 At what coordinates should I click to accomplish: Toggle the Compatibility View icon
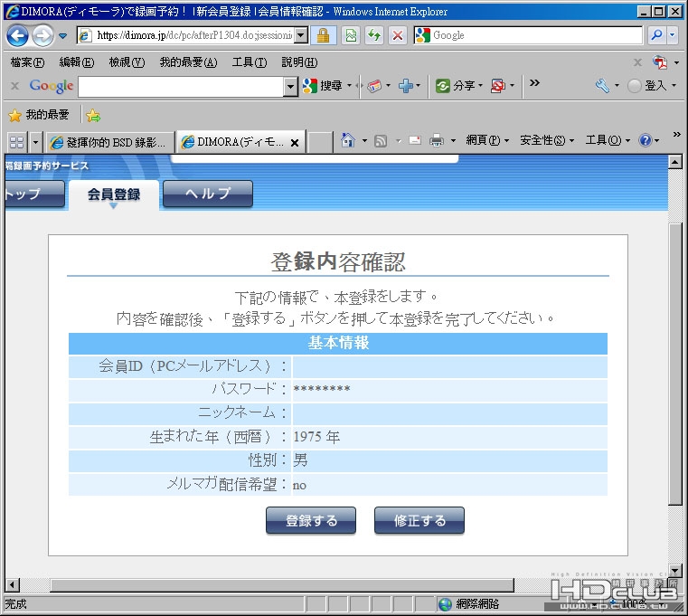[351, 35]
